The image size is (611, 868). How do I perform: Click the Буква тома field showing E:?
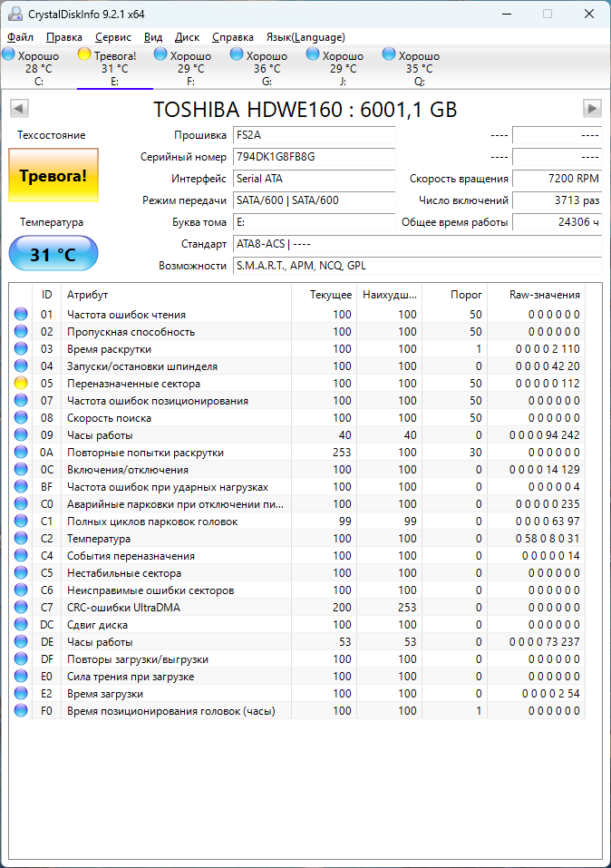click(x=314, y=222)
